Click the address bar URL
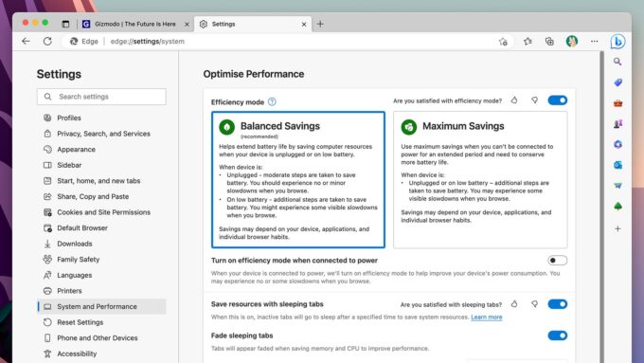 (x=148, y=42)
